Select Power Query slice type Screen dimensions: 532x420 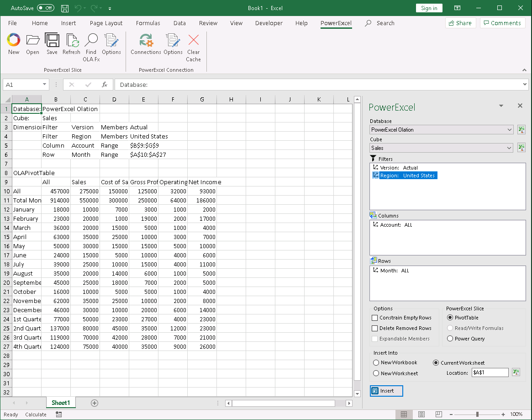[x=450, y=339]
